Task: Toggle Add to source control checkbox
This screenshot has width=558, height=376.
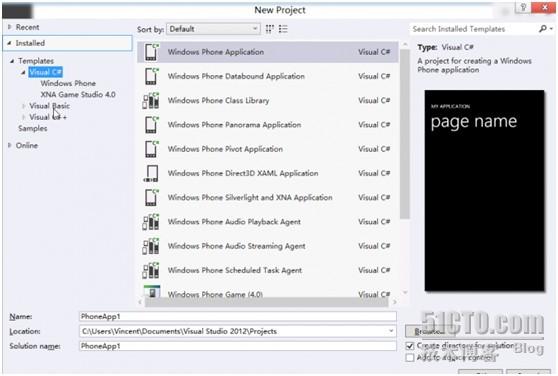Action: point(410,357)
